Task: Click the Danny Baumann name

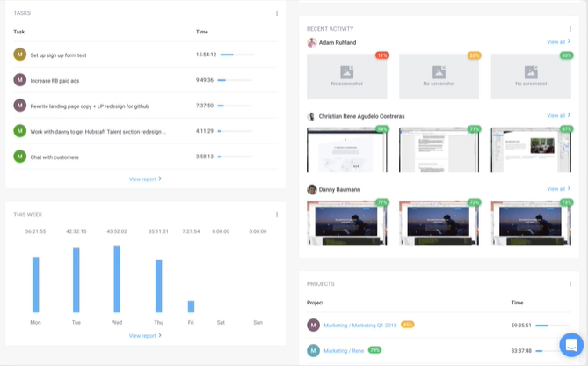Action: [339, 189]
